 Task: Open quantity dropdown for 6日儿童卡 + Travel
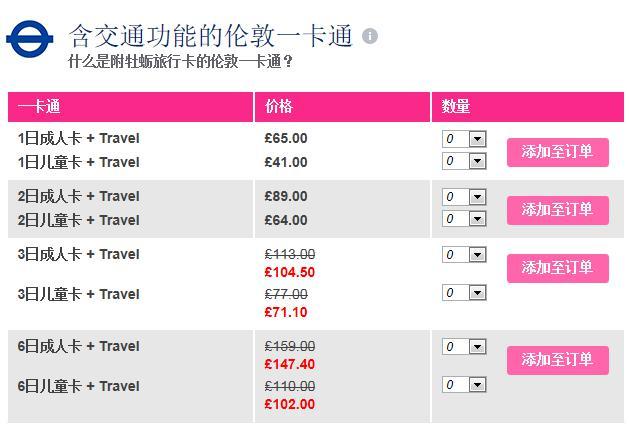tap(464, 385)
